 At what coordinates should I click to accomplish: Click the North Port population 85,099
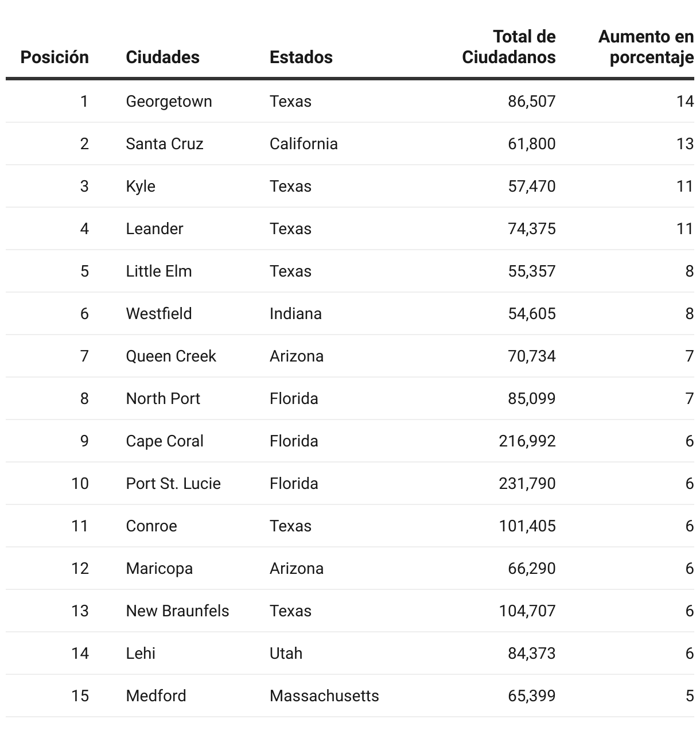531,399
